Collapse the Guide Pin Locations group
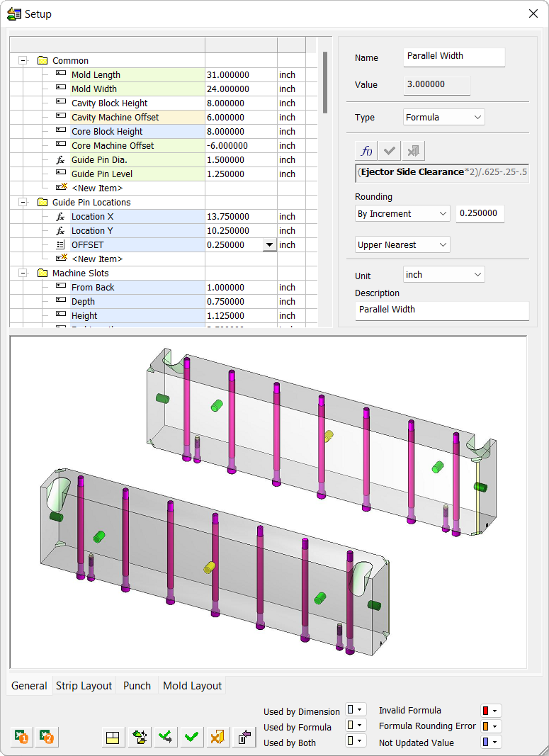 (23, 202)
